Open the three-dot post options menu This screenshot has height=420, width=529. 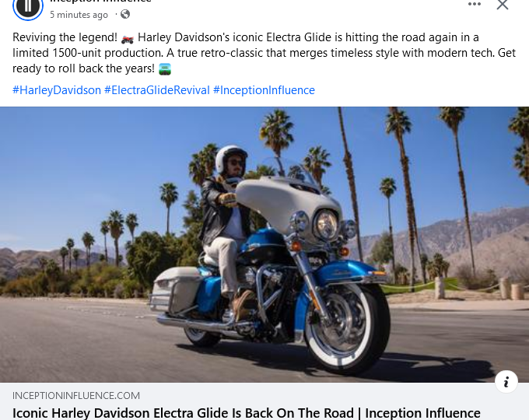tap(474, 4)
